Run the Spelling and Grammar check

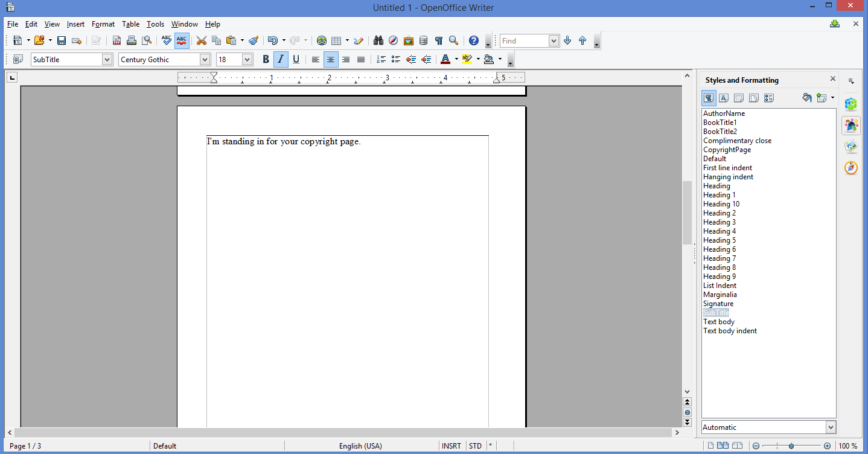[x=167, y=40]
